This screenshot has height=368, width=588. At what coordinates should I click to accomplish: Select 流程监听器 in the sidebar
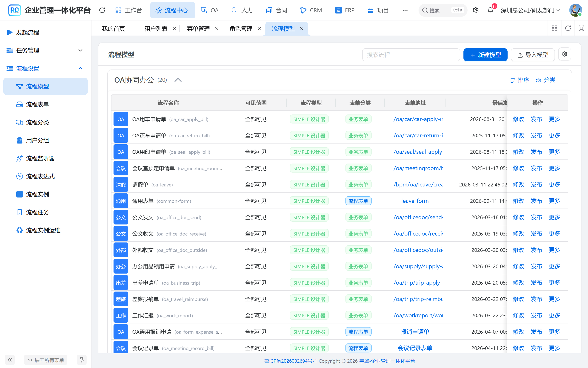tap(46, 158)
